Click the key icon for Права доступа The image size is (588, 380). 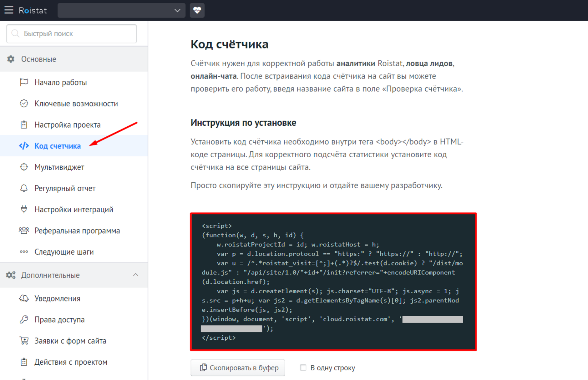(x=24, y=319)
